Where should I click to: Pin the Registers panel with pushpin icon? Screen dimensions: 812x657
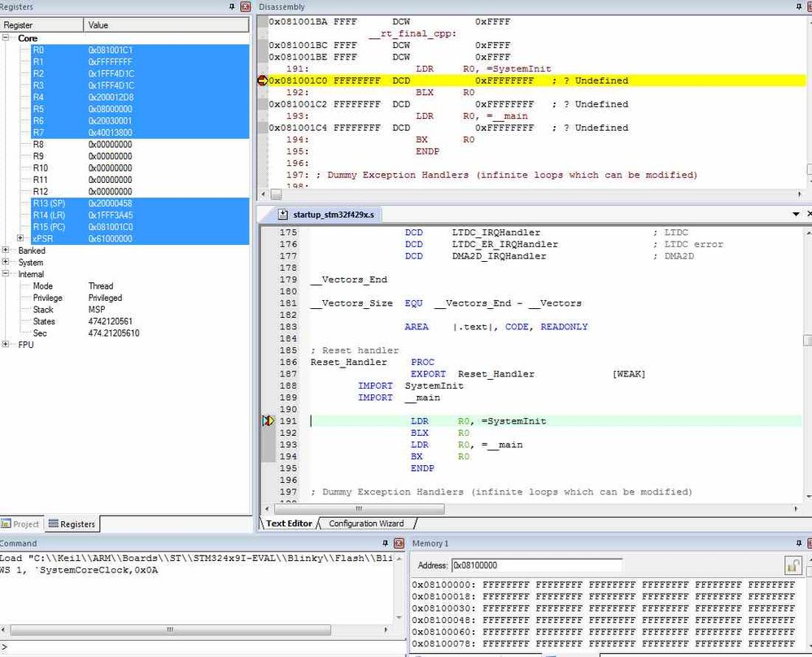pyautogui.click(x=233, y=7)
